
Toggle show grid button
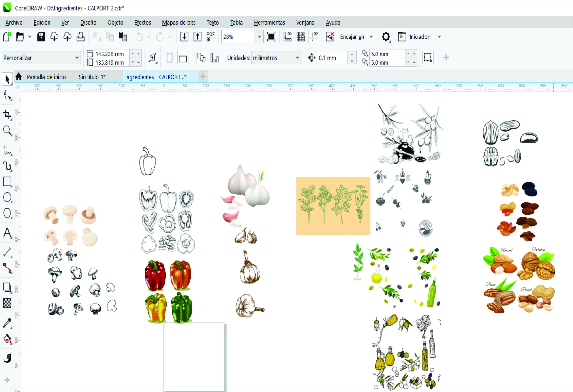(301, 37)
